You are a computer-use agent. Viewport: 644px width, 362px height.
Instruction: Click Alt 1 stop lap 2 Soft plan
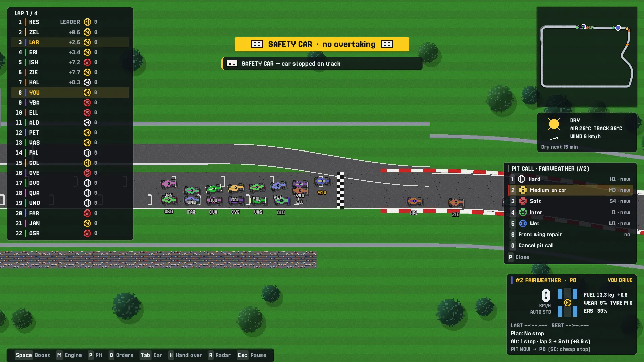click(x=550, y=341)
